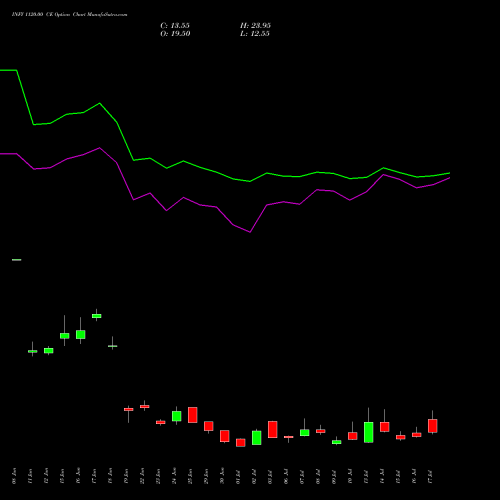This screenshot has height=500, width=500.
Task: Select the 06 Jul date label
Action: coord(286,476)
